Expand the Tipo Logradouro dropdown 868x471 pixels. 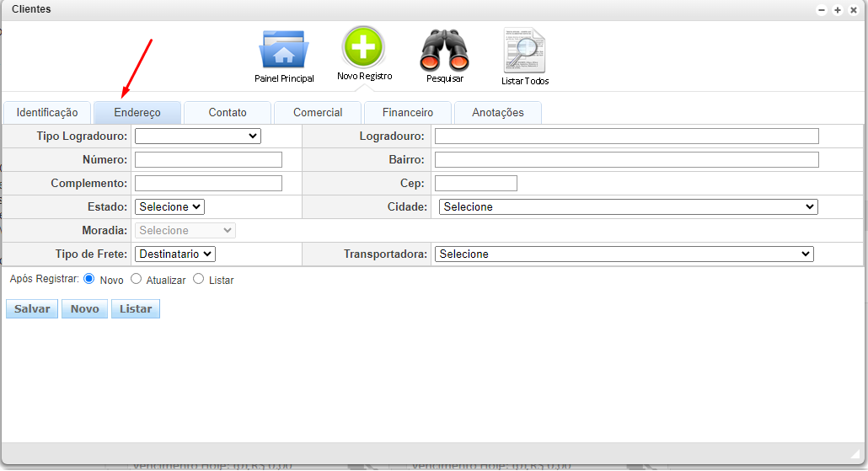(198, 136)
